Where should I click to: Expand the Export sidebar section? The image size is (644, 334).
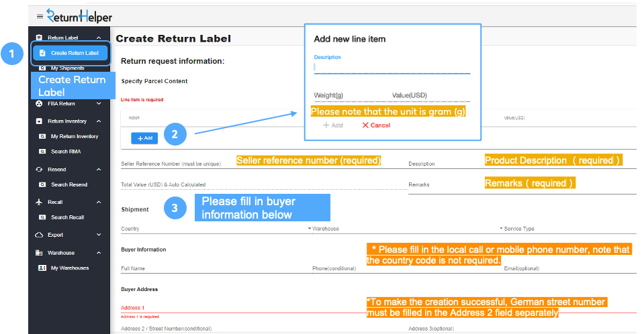(99, 235)
